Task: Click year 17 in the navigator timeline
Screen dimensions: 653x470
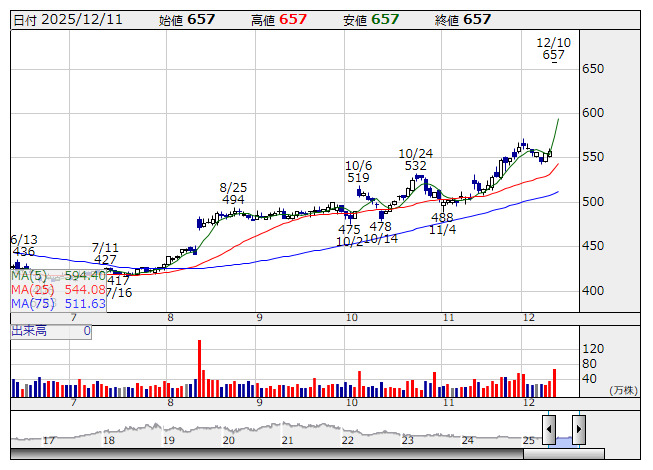Action: [x=49, y=440]
